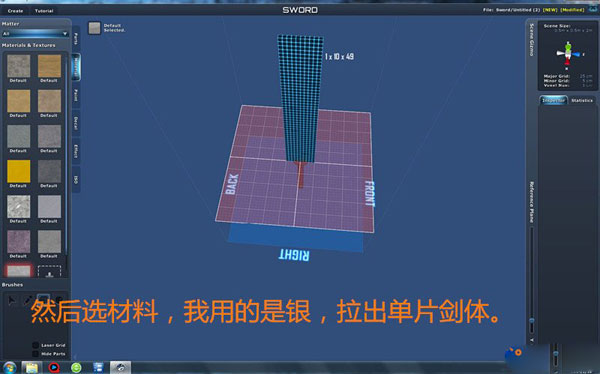Switch to the Statistics tab
This screenshot has width=600, height=374.
582,100
